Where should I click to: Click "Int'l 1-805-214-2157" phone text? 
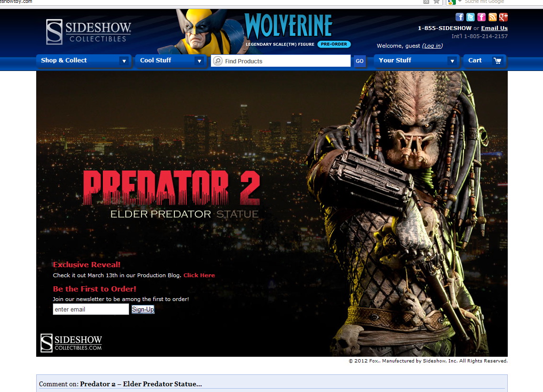pyautogui.click(x=480, y=36)
